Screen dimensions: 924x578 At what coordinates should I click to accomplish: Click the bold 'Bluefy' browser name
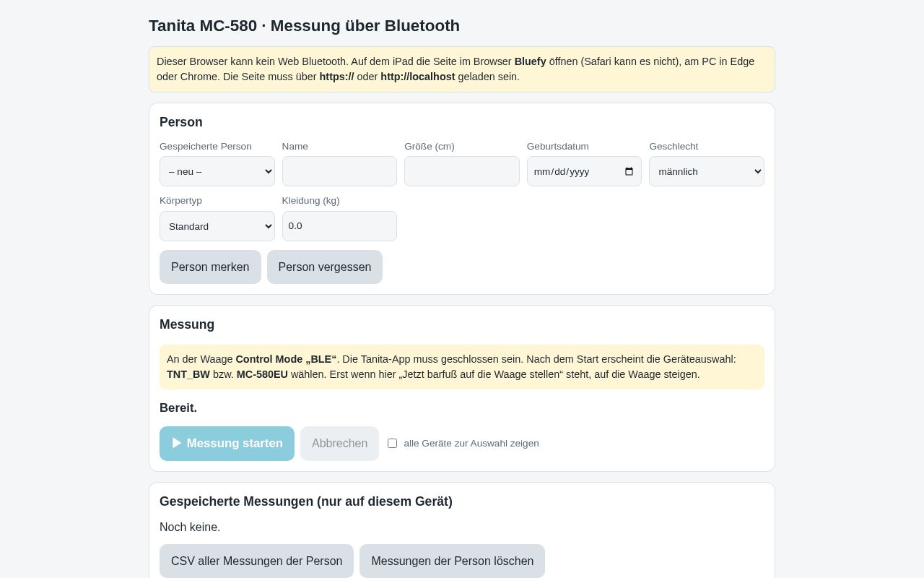[x=531, y=61]
